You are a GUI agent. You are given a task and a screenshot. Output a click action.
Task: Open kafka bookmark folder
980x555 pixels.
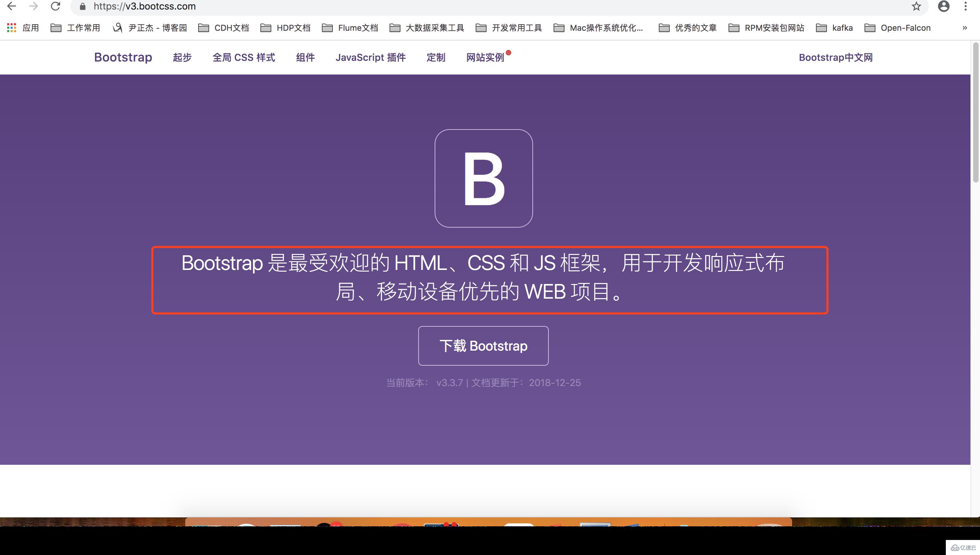click(834, 28)
